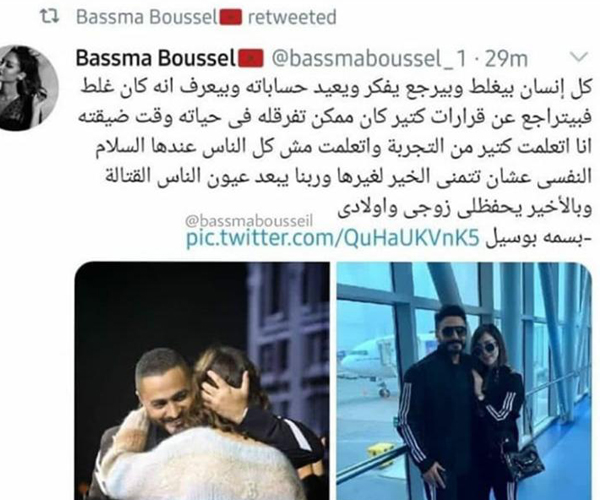Image resolution: width=600 pixels, height=500 pixels.
Task: Click the signature 'بسمه بوسيل'
Action: click(x=538, y=238)
